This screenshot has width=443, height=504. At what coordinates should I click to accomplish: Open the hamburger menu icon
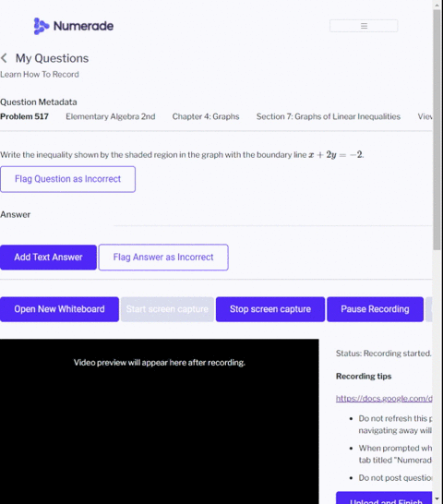[364, 26]
